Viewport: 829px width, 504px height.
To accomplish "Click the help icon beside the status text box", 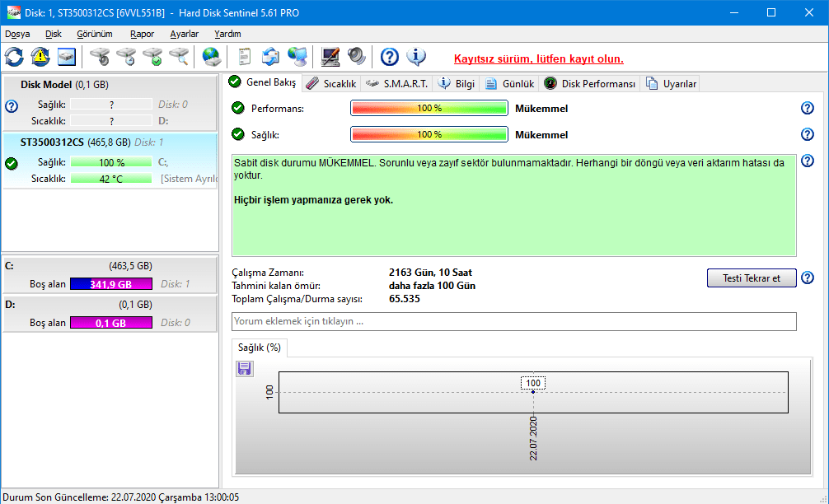I will point(808,161).
